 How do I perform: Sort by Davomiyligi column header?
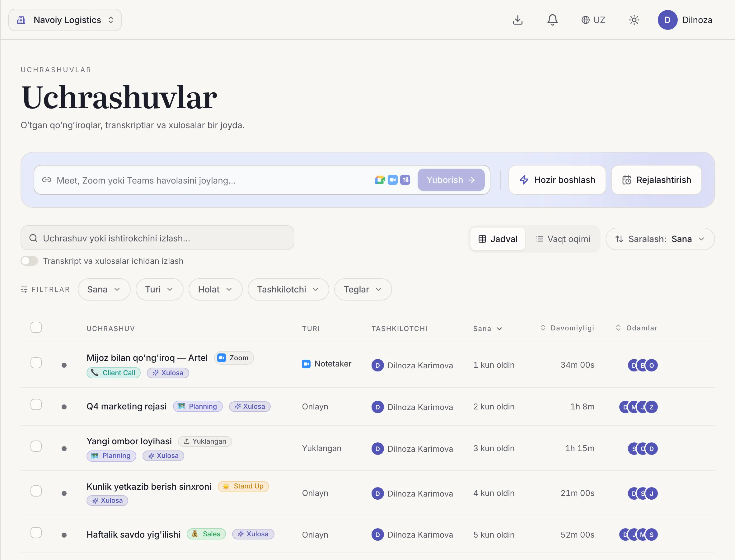tap(567, 328)
